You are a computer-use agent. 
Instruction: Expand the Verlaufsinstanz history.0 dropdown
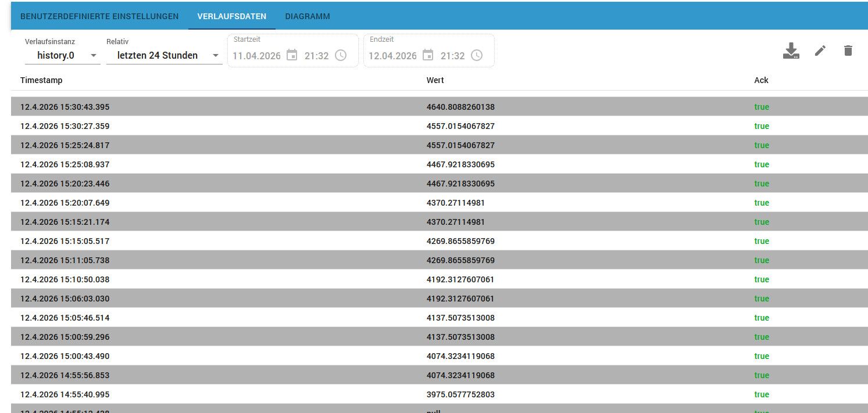63,55
